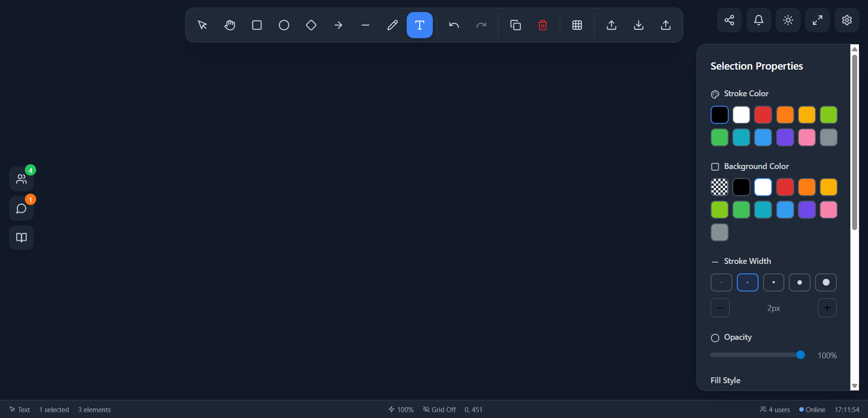The width and height of the screenshot is (868, 418).
Task: Select the arrow drawing tool
Action: click(338, 25)
